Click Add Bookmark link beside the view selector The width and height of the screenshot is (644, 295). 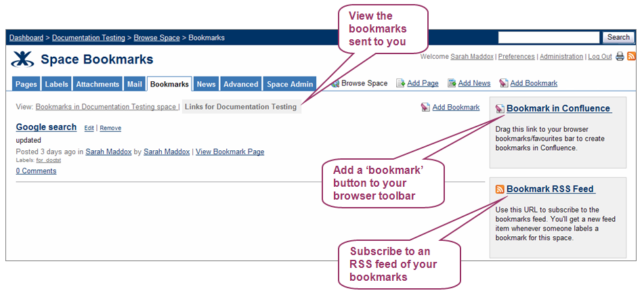(x=456, y=108)
